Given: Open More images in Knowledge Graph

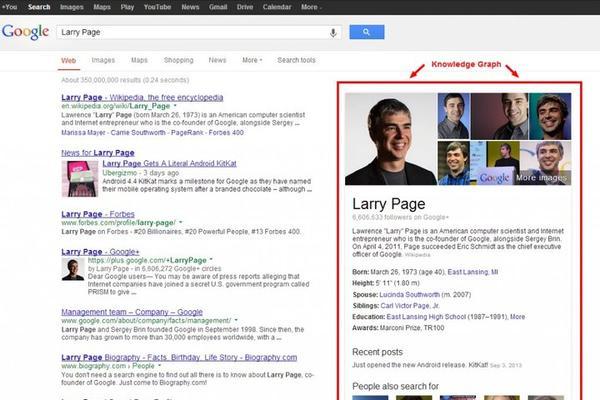Looking at the screenshot, I should point(541,178).
